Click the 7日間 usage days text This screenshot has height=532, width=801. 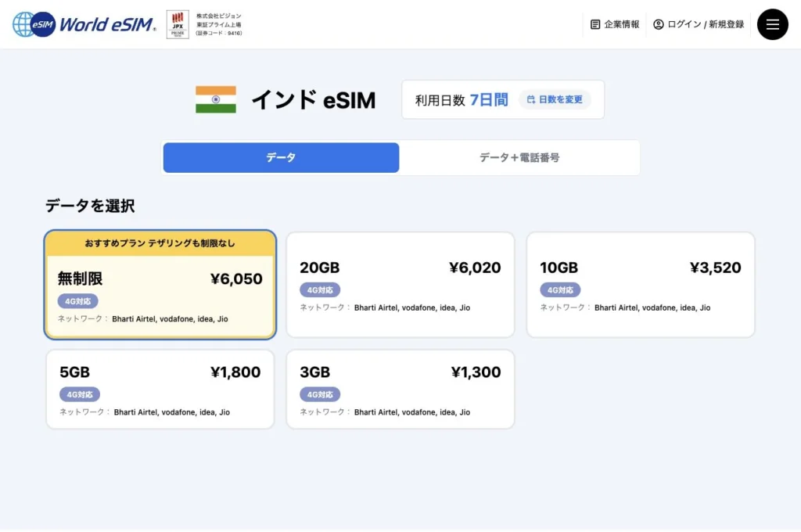[489, 99]
